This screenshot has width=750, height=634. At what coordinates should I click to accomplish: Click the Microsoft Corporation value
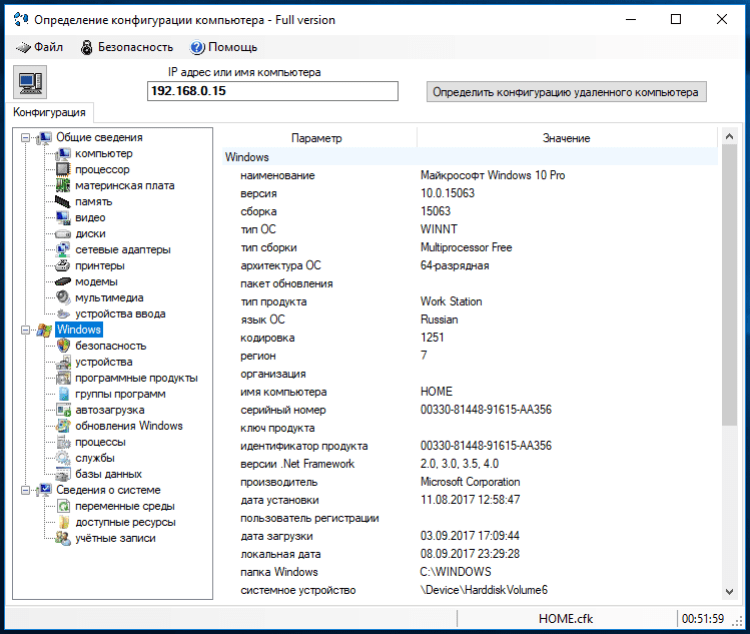470,482
